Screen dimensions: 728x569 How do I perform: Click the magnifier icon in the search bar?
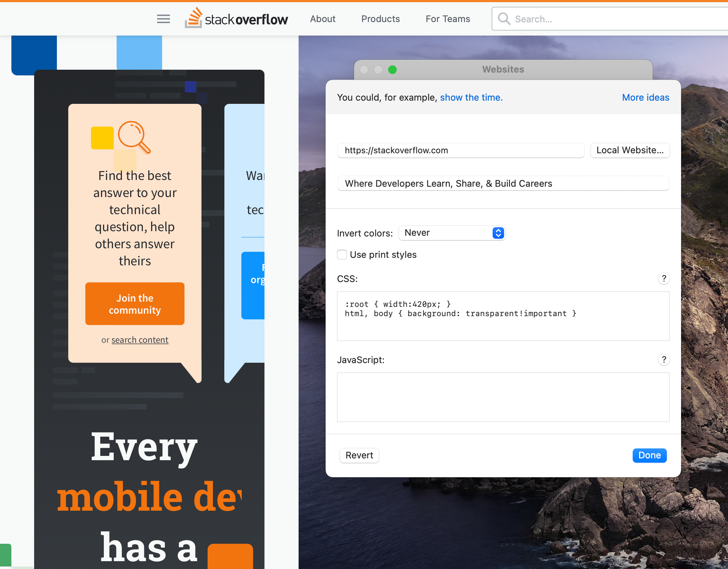click(504, 18)
